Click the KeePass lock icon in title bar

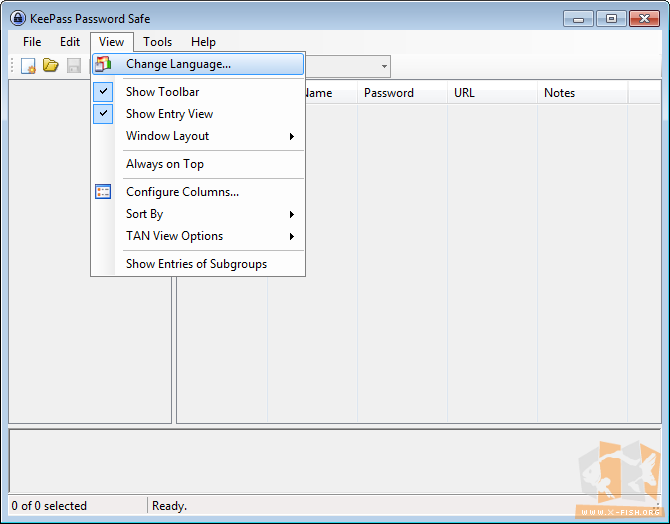pos(17,18)
